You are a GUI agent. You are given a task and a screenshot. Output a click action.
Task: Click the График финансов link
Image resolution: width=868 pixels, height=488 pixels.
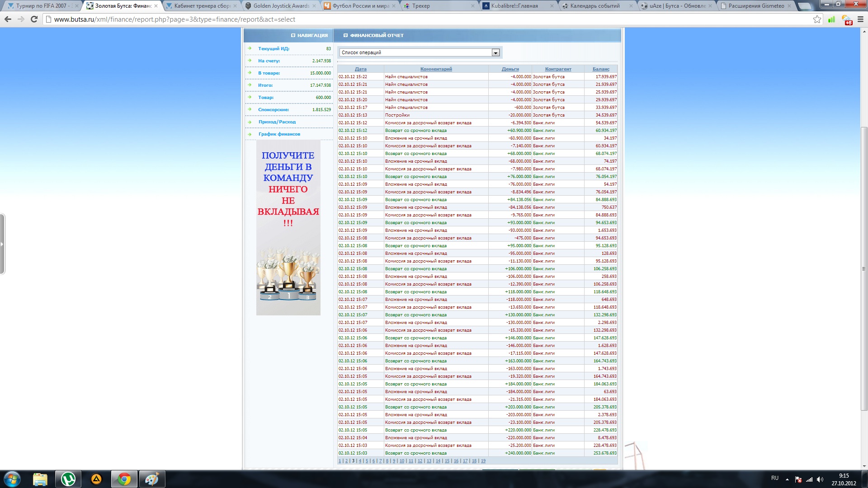point(279,134)
